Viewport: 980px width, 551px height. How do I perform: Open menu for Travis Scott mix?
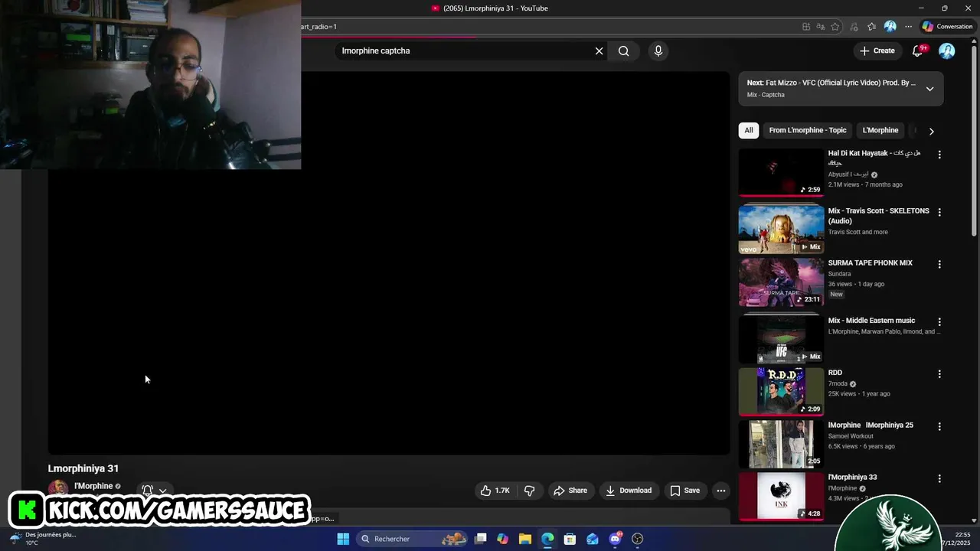click(x=939, y=212)
